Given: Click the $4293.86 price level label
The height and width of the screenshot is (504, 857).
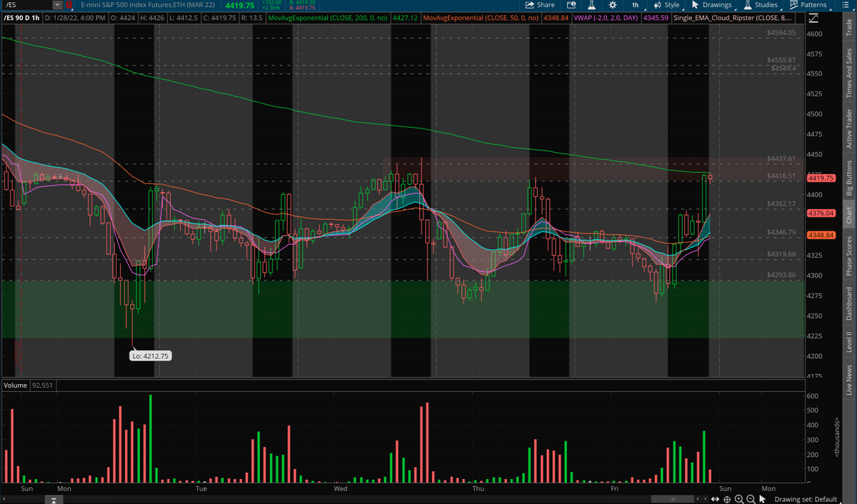Looking at the screenshot, I should [x=781, y=274].
